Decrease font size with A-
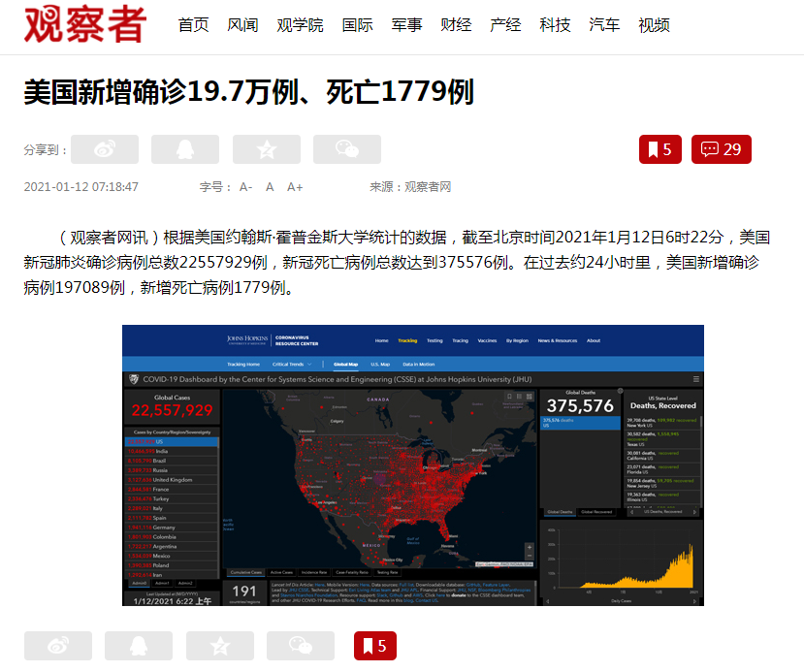Viewport: 804px width, 672px height. pos(245,187)
